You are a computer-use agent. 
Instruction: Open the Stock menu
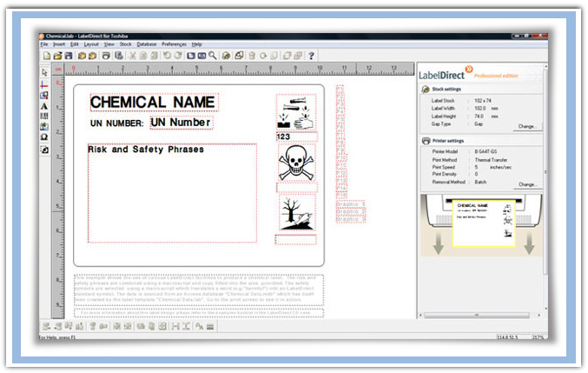click(x=125, y=43)
